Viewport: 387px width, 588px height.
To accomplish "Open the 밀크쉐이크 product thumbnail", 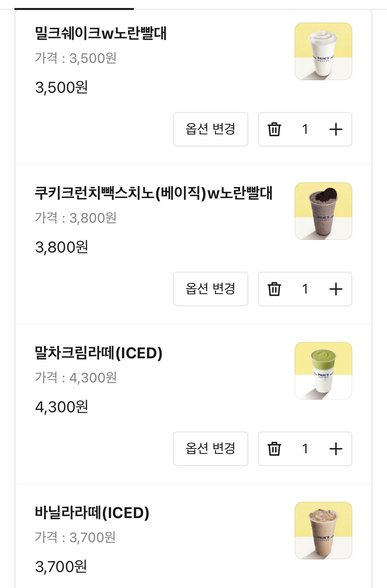I will coord(323,51).
